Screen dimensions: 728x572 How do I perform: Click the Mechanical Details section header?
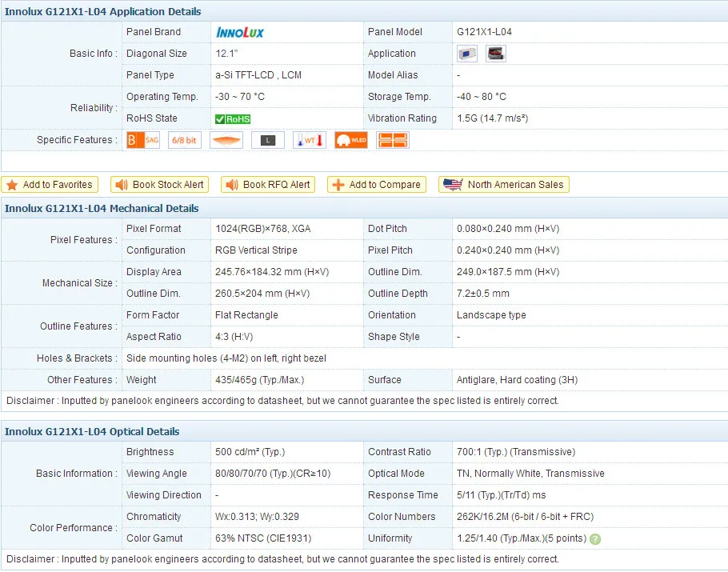(x=102, y=208)
